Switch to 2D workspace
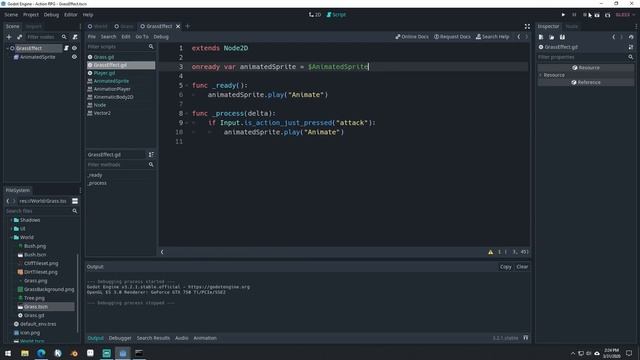640x360 pixels. point(315,15)
